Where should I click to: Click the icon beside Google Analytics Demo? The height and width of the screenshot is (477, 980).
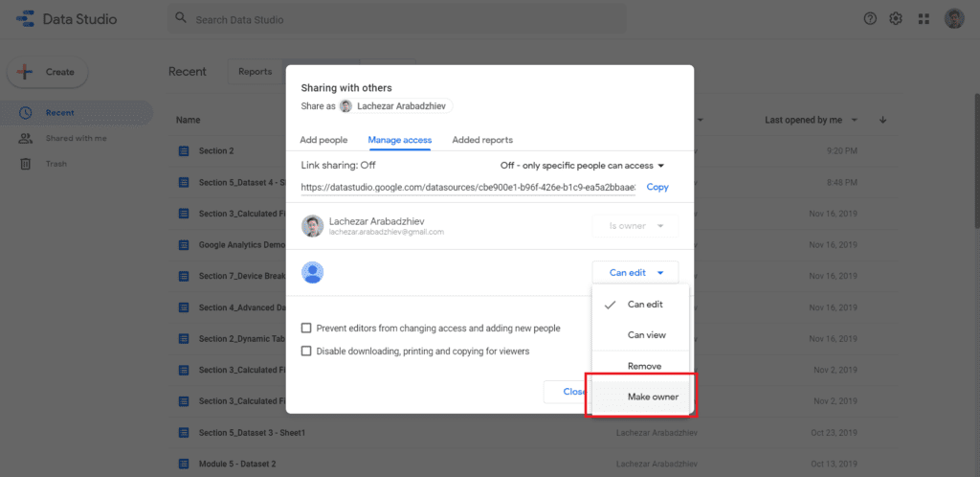point(183,244)
